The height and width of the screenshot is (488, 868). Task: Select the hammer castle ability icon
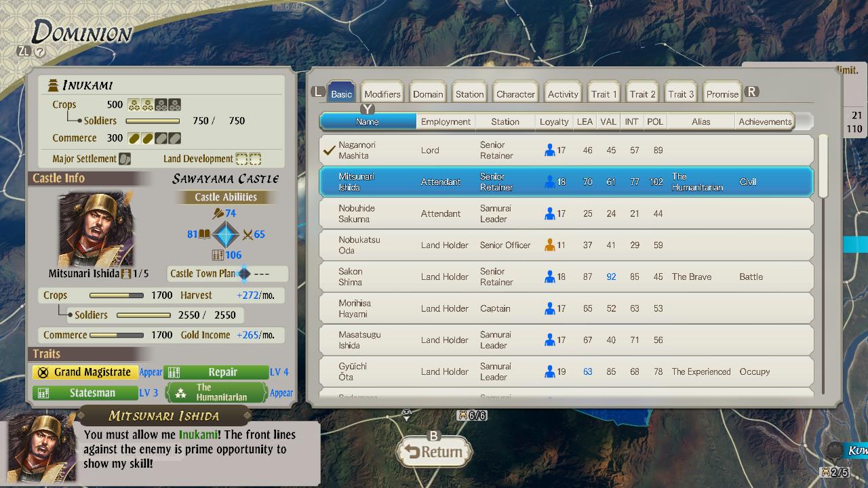click(219, 213)
